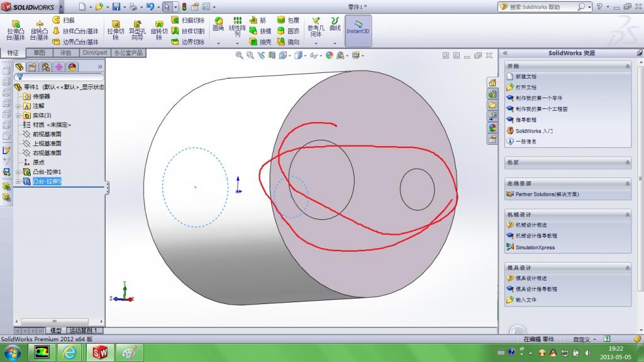Select the 拔模 draft tool
Screen dimensions: 644x362
(x=260, y=31)
